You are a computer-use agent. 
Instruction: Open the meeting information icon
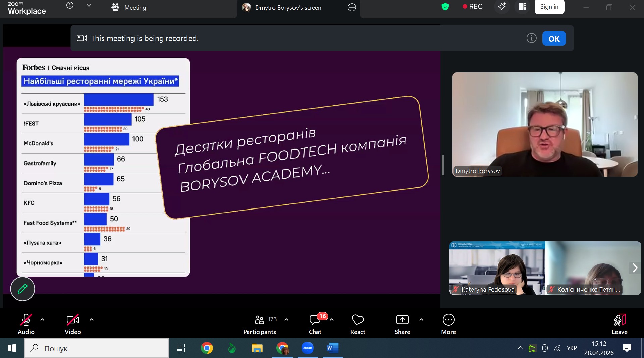[x=70, y=6]
